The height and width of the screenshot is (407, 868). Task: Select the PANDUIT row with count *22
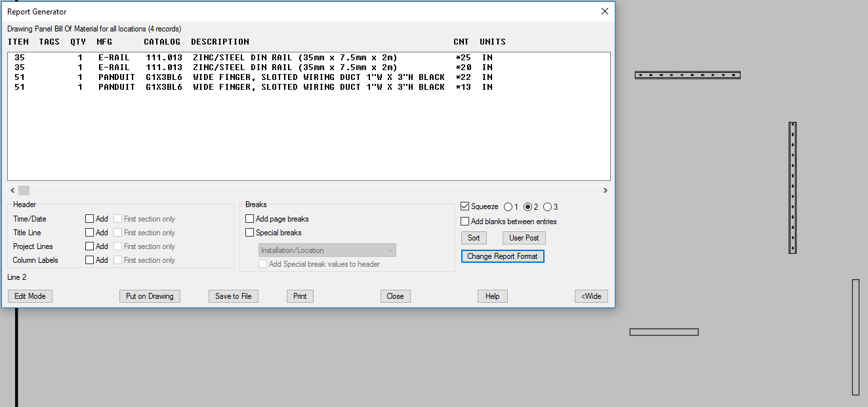[308, 77]
